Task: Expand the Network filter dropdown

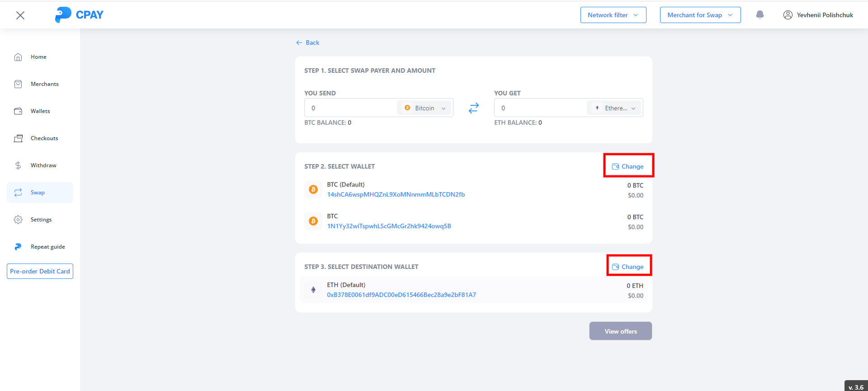Action: click(613, 15)
